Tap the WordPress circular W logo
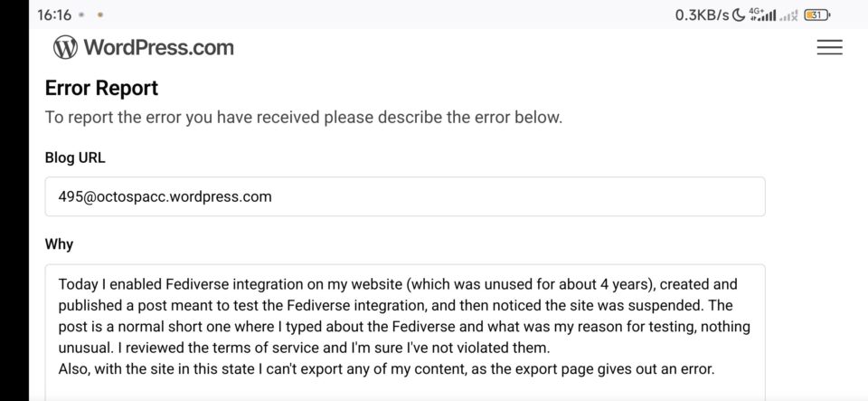Image resolution: width=868 pixels, height=401 pixels. [x=65, y=47]
